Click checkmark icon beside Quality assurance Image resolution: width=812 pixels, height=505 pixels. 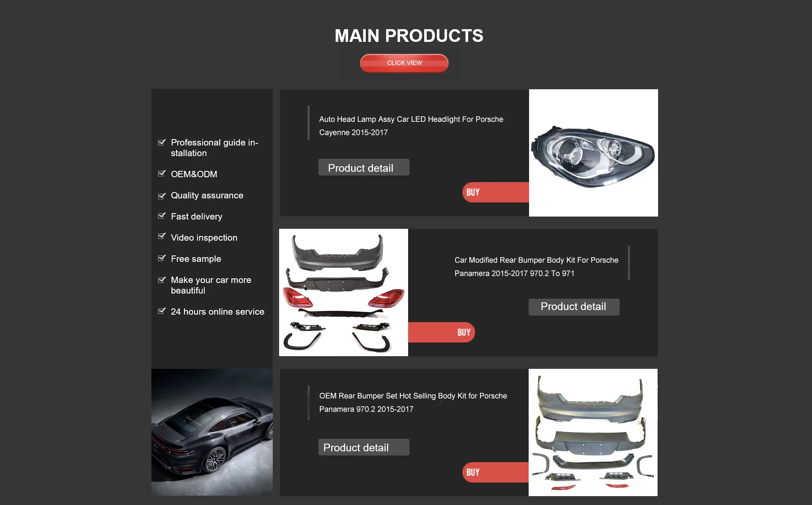tap(162, 196)
